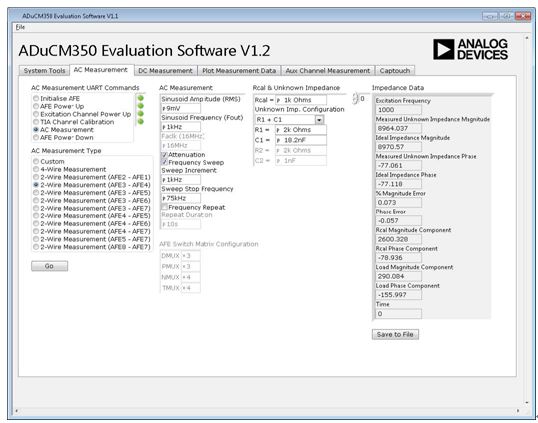Switch to the DC Measurement tab
The height and width of the screenshot is (423, 538).
(165, 71)
